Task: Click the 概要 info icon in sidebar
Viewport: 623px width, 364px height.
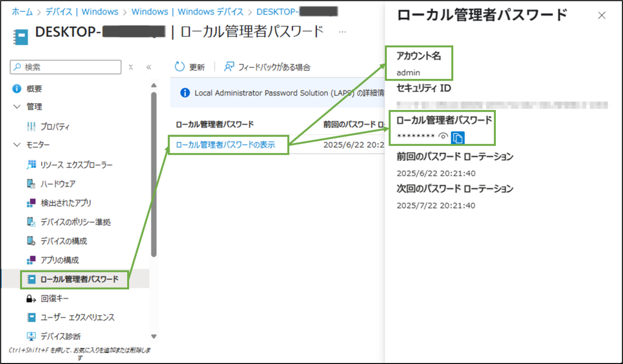Action: point(17,89)
